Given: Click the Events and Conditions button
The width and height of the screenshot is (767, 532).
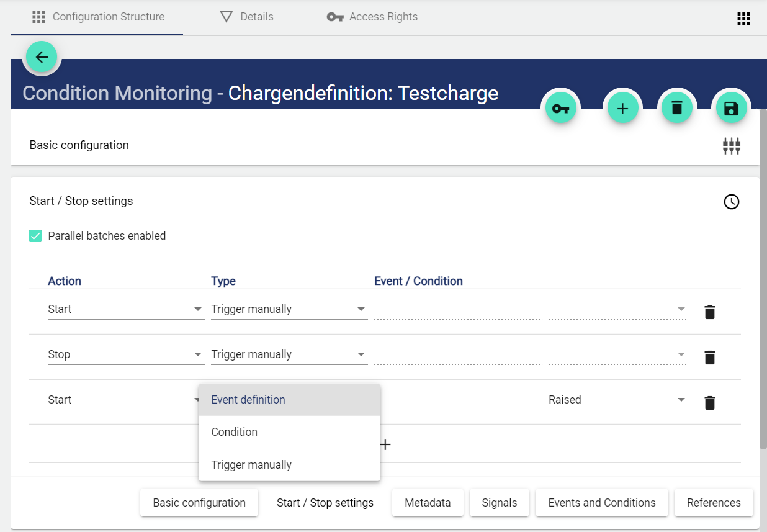Looking at the screenshot, I should [601, 503].
